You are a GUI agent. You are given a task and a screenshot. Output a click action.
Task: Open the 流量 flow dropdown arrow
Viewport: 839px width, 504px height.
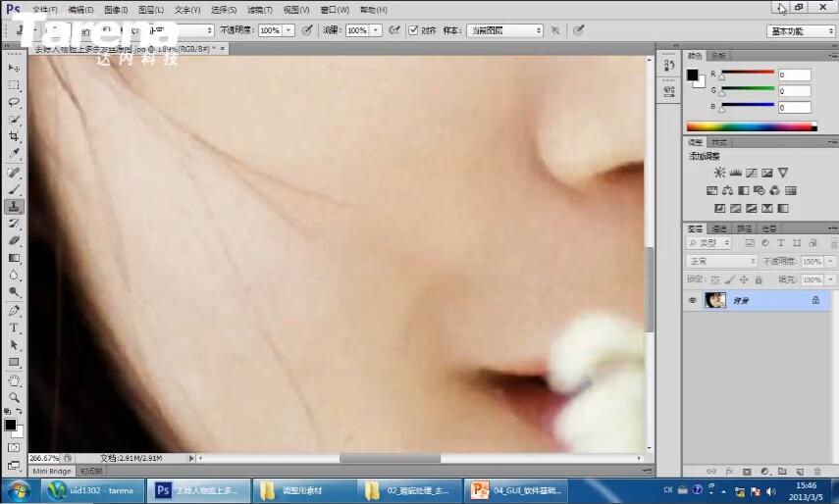(376, 30)
